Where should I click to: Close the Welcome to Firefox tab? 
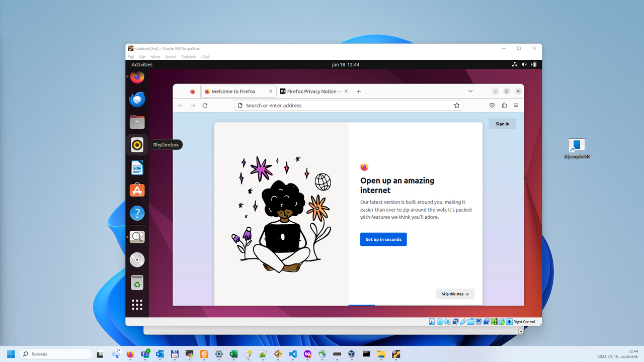[x=271, y=92]
